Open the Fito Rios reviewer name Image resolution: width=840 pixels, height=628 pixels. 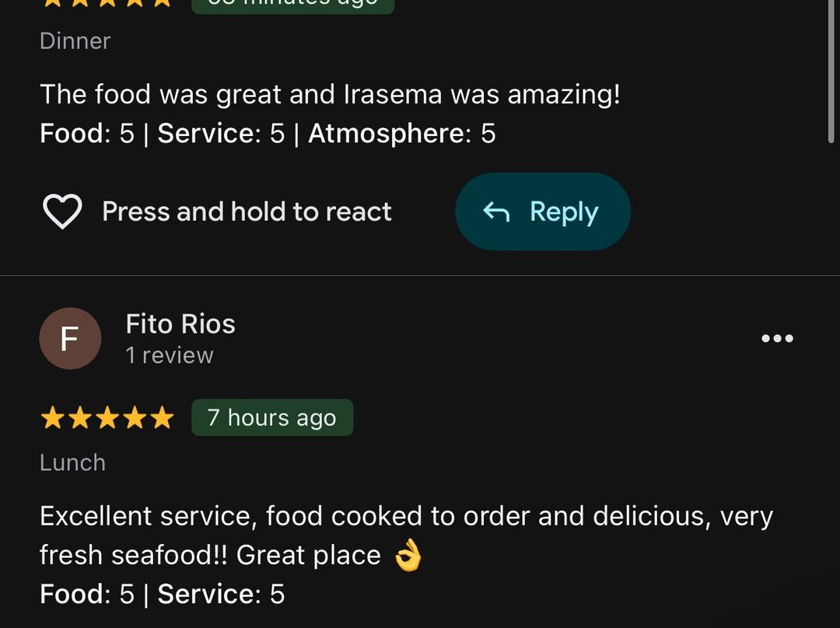(180, 324)
